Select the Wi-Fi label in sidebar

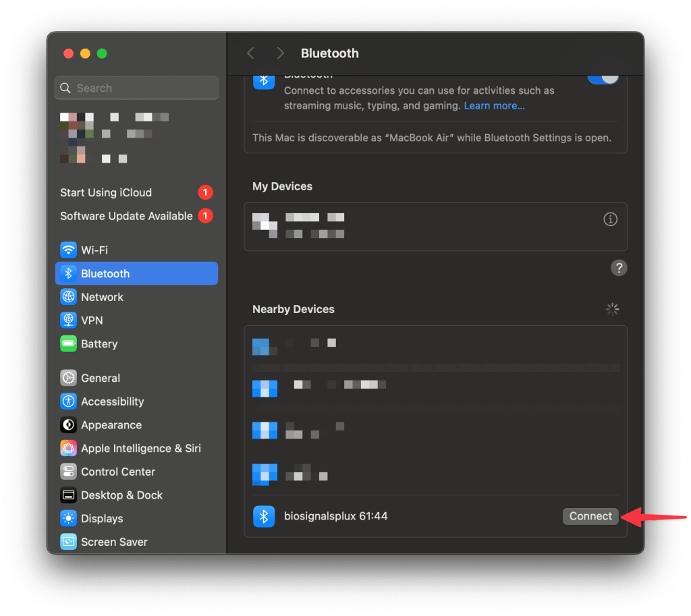94,250
